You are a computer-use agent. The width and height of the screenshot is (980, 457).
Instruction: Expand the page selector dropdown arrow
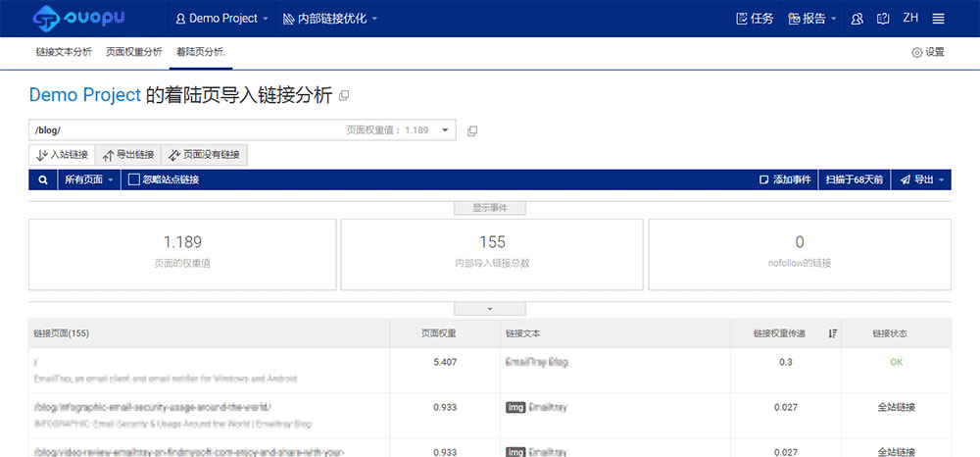click(445, 130)
